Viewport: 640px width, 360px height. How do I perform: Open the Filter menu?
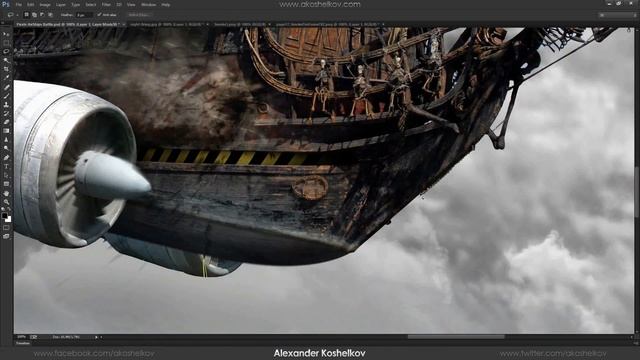(x=106, y=4)
